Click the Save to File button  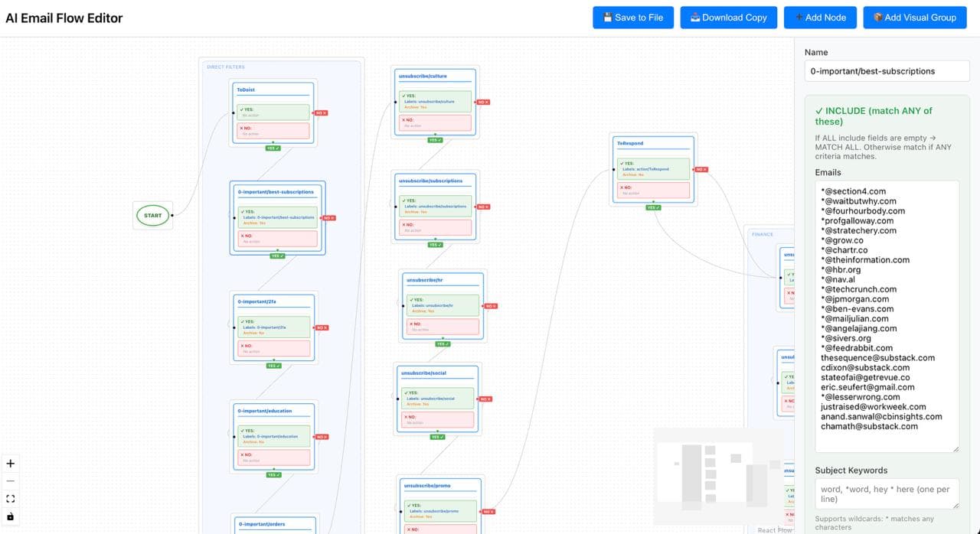pos(633,18)
